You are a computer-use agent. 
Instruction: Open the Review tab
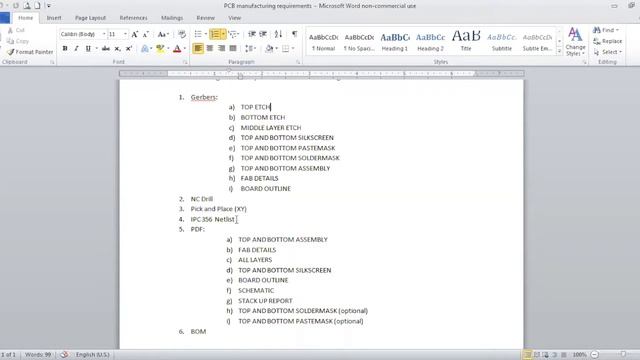[205, 18]
